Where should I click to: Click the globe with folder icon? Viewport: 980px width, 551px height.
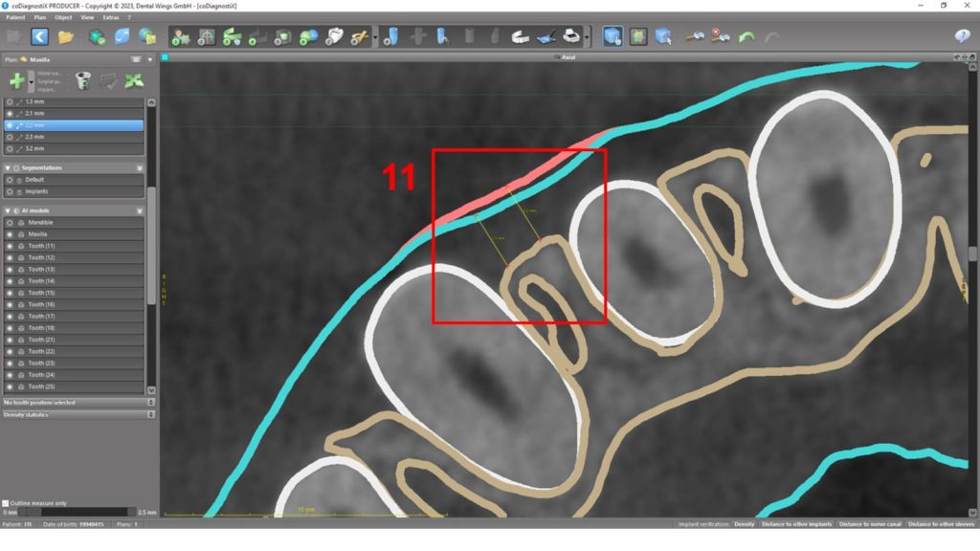[x=147, y=37]
